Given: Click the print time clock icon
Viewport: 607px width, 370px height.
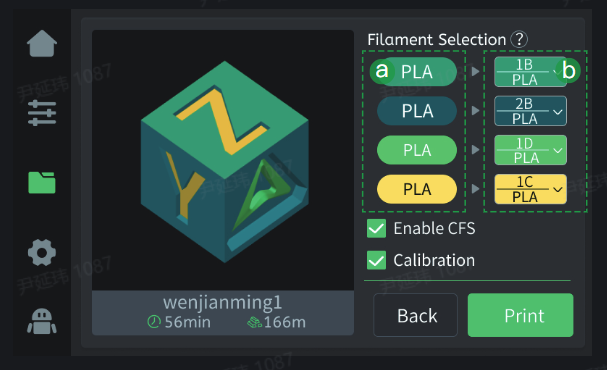Looking at the screenshot, I should pos(154,322).
